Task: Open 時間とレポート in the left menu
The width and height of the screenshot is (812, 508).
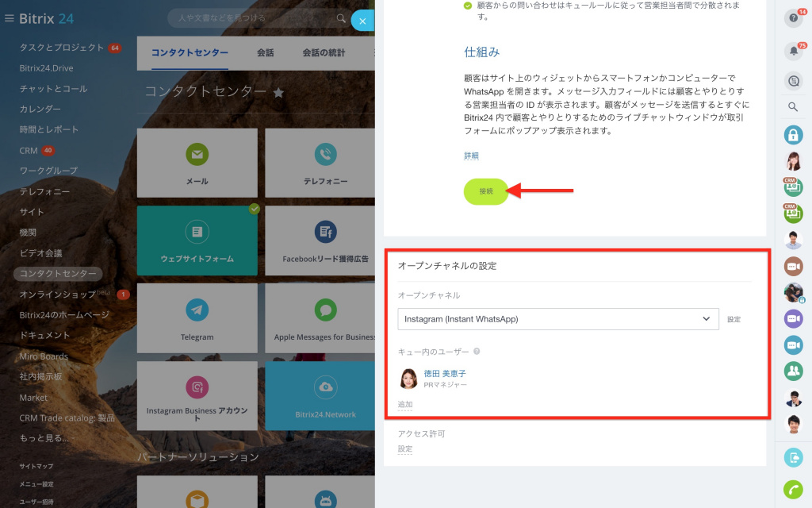Action: tap(48, 129)
